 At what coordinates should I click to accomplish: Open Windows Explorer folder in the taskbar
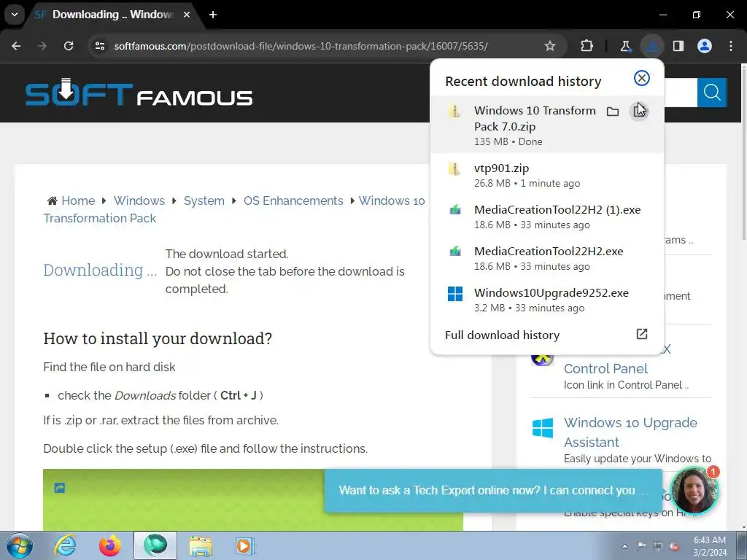(x=201, y=545)
